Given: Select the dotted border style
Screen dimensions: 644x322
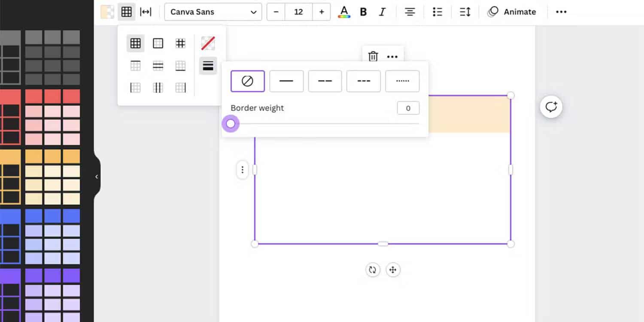Looking at the screenshot, I should [x=402, y=81].
